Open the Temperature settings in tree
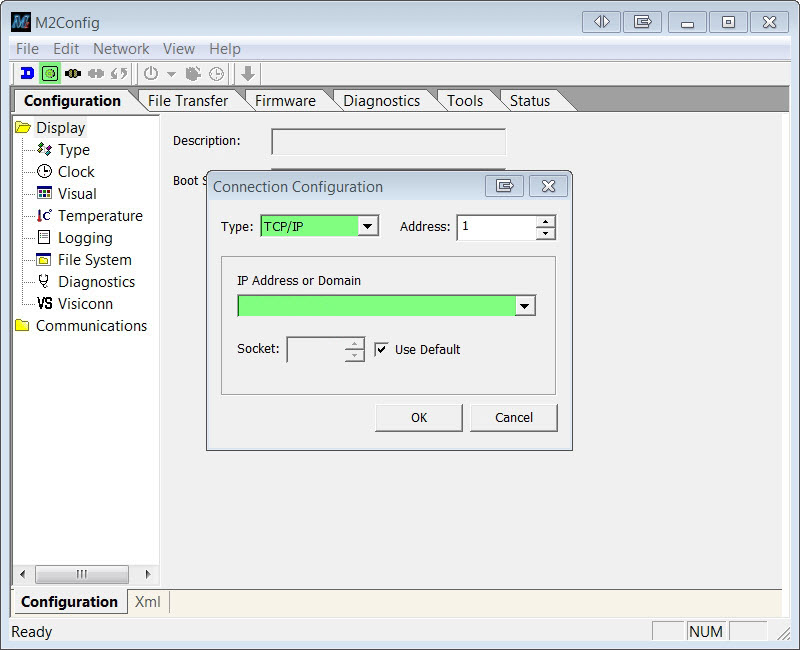800x650 pixels. coord(100,216)
